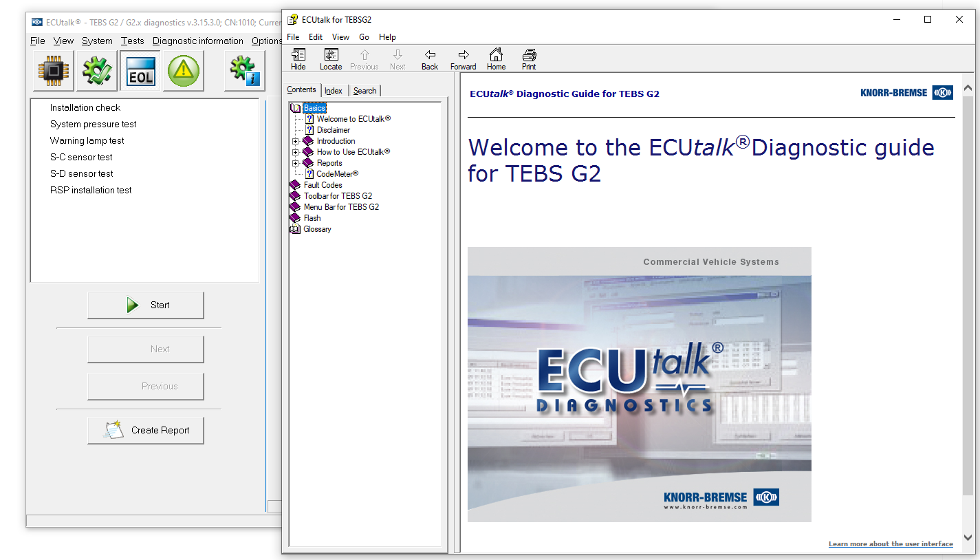Maximize the ECUtalk for TEBSG2 help window

[928, 20]
